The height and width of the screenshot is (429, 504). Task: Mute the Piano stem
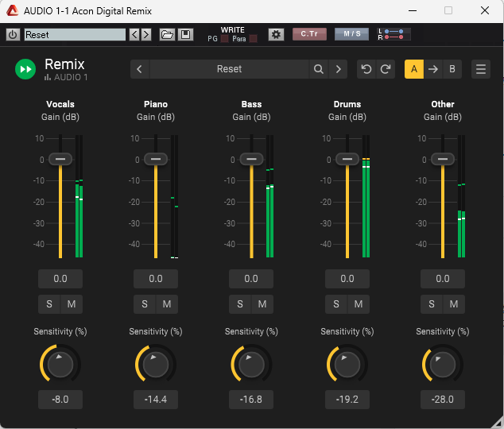point(167,304)
